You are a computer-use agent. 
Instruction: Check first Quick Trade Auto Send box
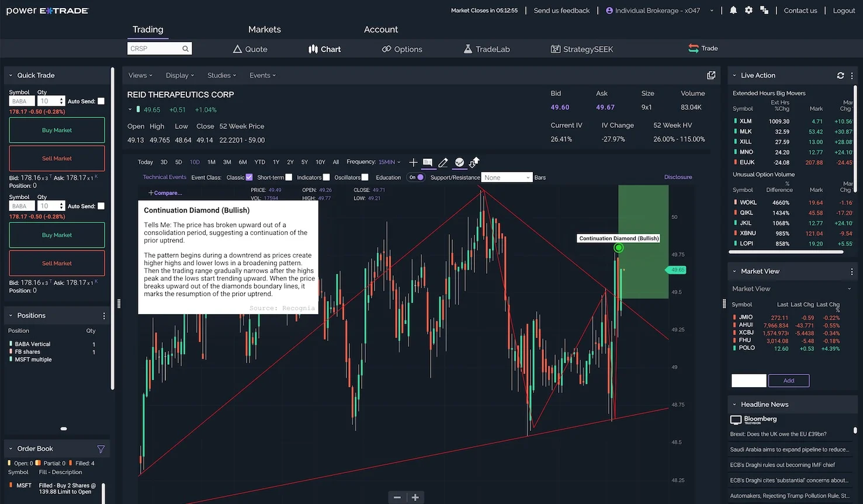[101, 101]
